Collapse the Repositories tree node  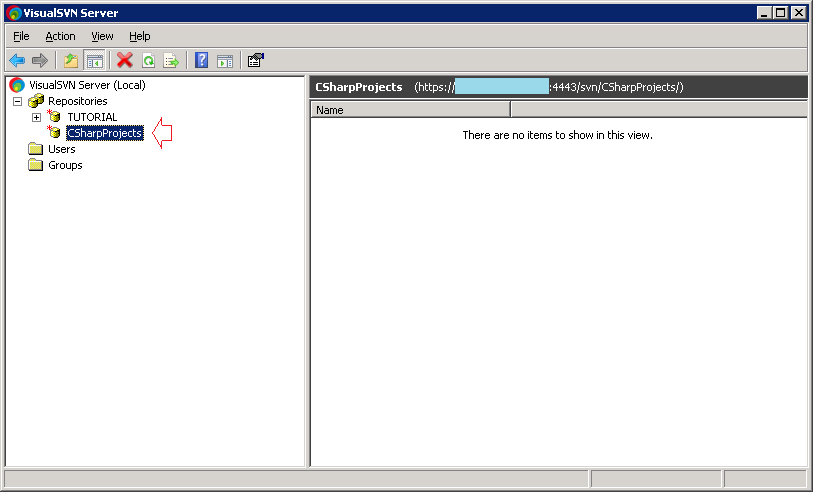[18, 101]
